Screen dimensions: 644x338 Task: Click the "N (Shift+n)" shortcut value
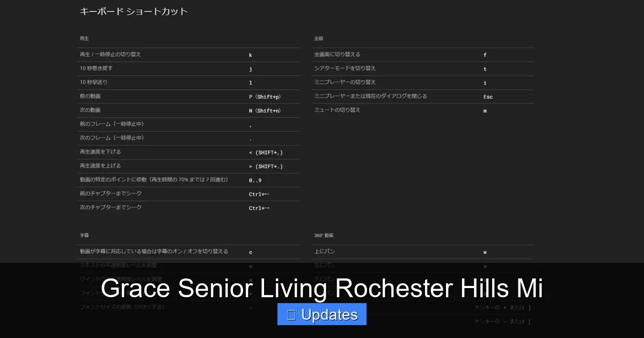click(265, 111)
